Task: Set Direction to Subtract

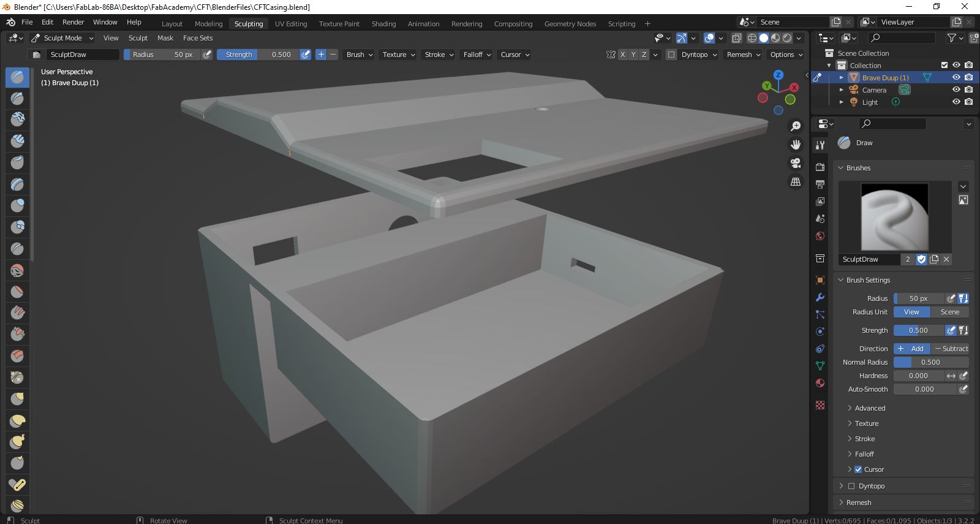Action: 951,349
